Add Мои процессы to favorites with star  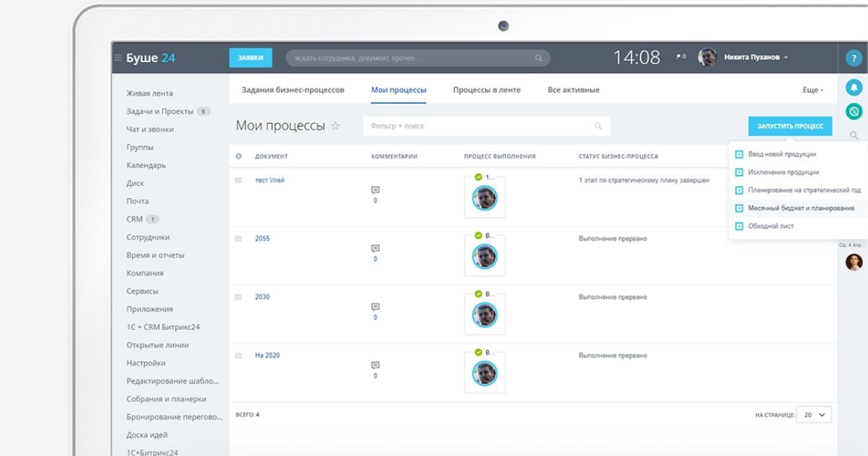[x=336, y=126]
